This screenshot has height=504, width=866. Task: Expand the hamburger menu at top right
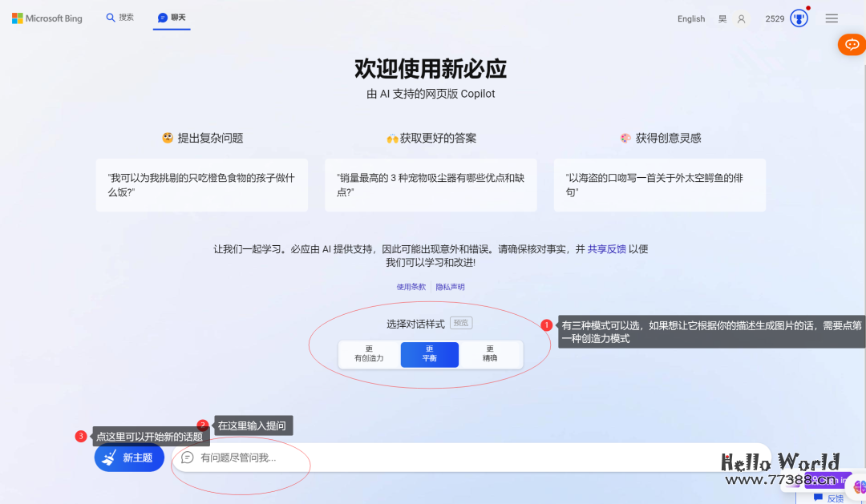832,18
